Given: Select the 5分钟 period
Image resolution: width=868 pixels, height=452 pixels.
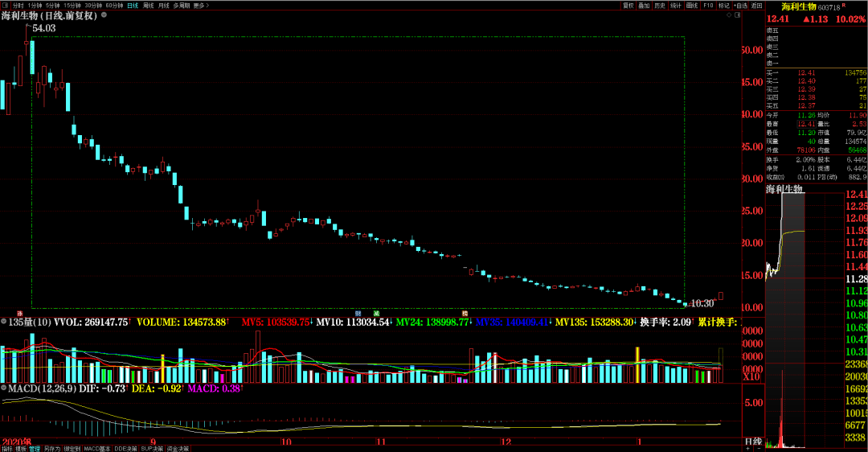Looking at the screenshot, I should [52, 6].
